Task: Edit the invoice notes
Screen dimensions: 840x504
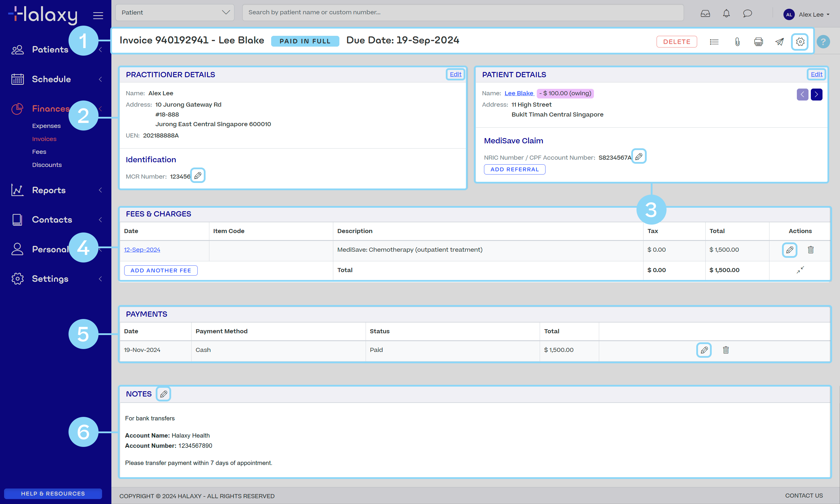Action: pyautogui.click(x=164, y=394)
